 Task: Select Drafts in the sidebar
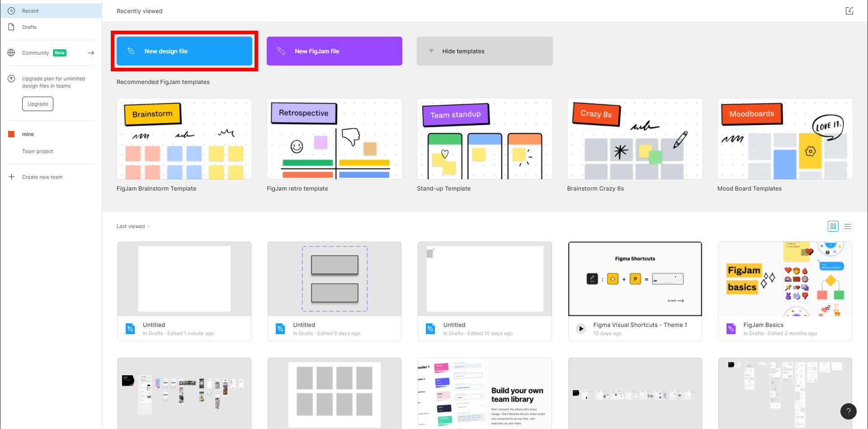click(51, 27)
